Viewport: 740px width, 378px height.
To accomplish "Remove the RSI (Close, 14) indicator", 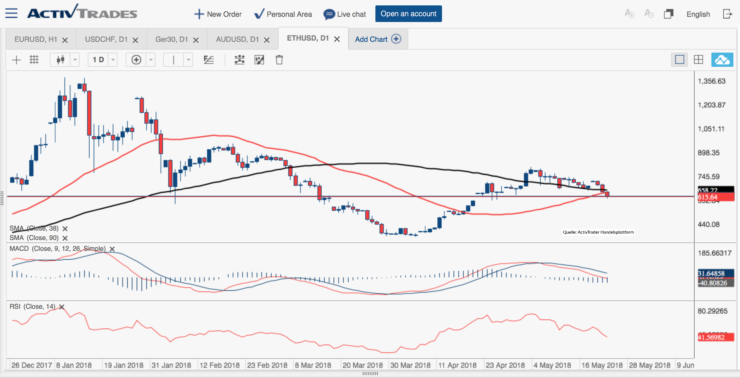I will click(x=61, y=307).
